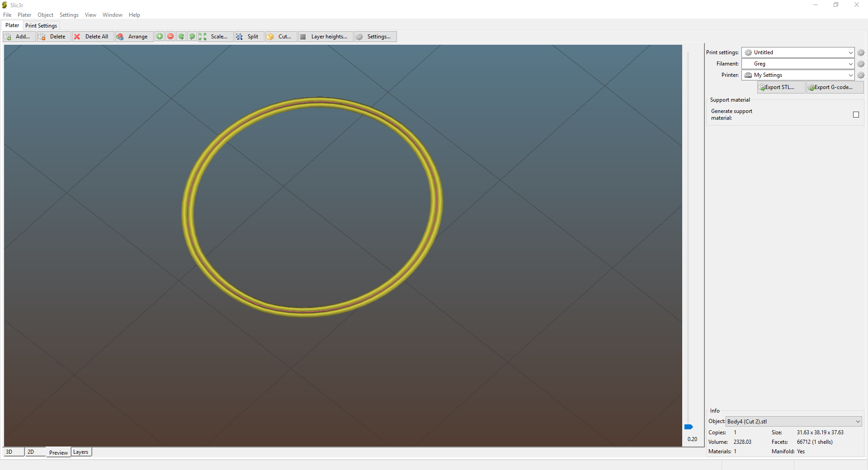Image resolution: width=868 pixels, height=470 pixels.
Task: Click the red minus (remove copy) icon
Action: (170, 37)
